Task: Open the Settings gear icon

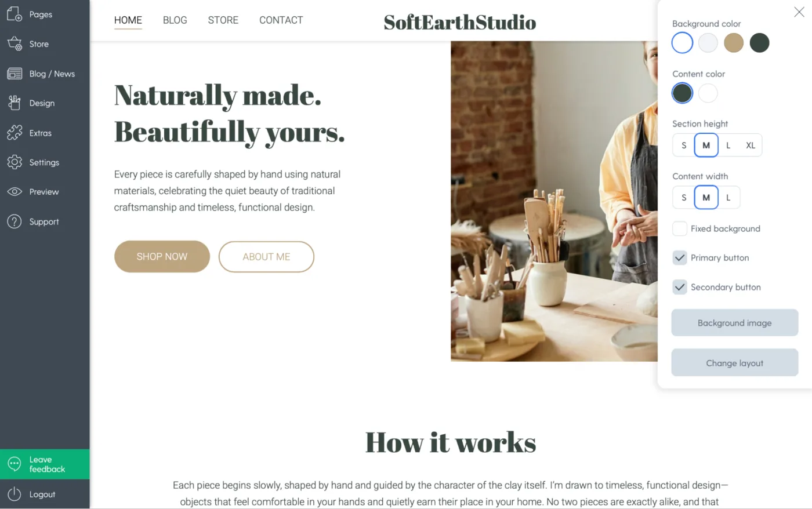Action: coord(14,162)
